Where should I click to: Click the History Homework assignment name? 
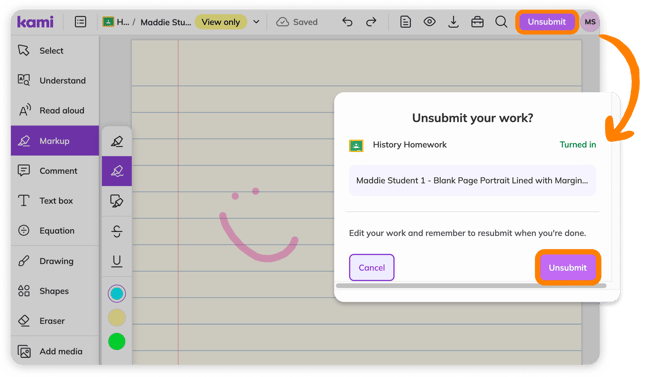410,144
